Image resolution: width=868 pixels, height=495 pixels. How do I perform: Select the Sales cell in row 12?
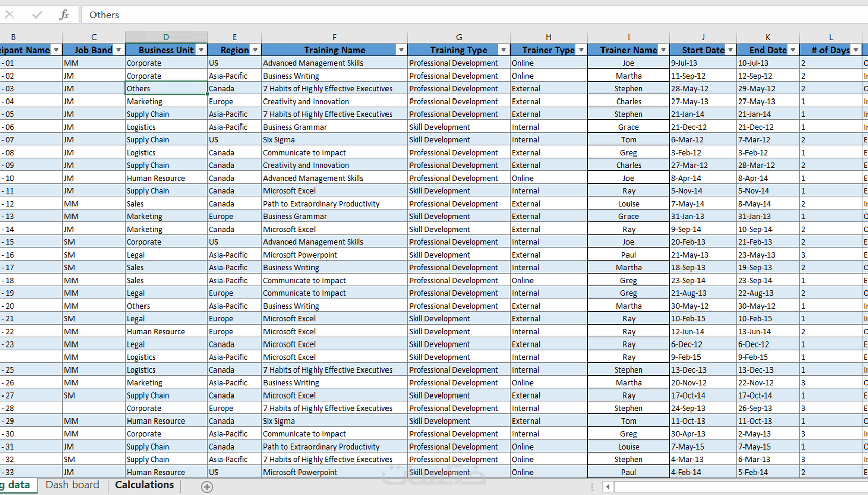tap(166, 204)
